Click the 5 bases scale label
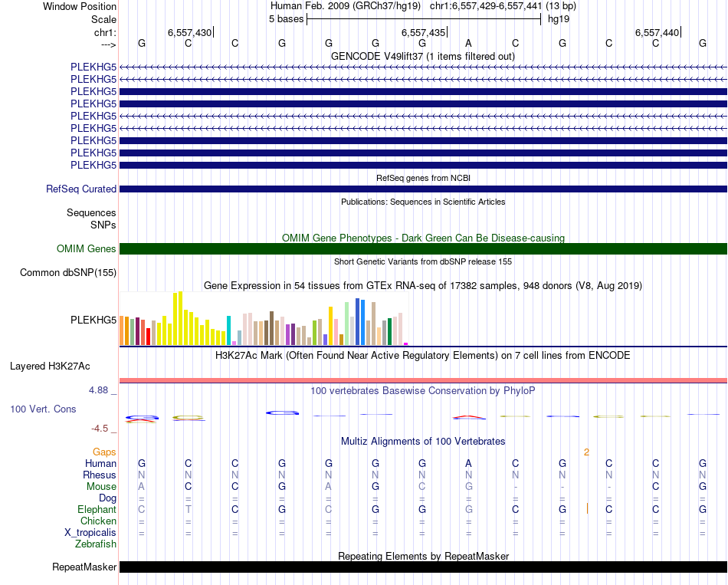Viewport: 728px width, 585px height. (x=286, y=19)
